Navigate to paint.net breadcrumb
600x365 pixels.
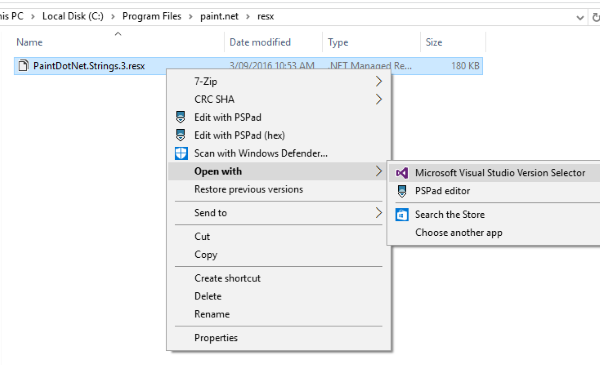pyautogui.click(x=219, y=16)
